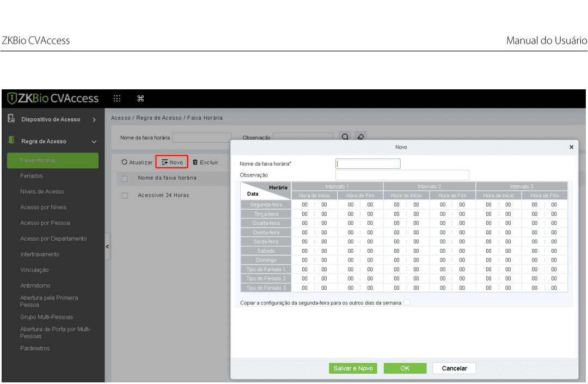
Task: Click the Cancelar button
Action: tap(454, 368)
